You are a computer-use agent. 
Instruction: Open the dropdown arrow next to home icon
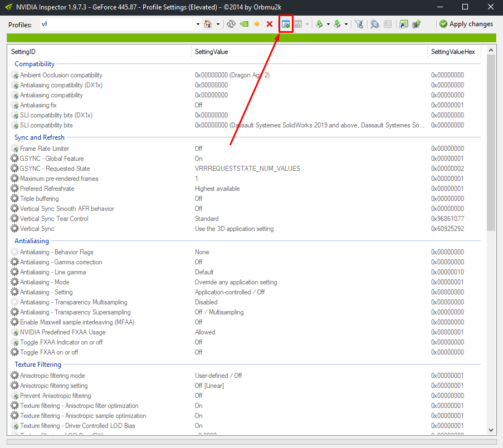218,24
